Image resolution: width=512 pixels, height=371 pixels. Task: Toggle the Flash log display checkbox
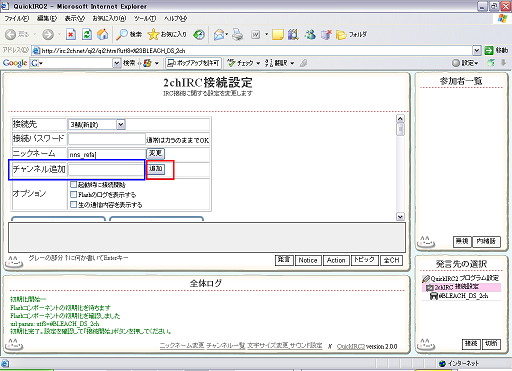[74, 194]
